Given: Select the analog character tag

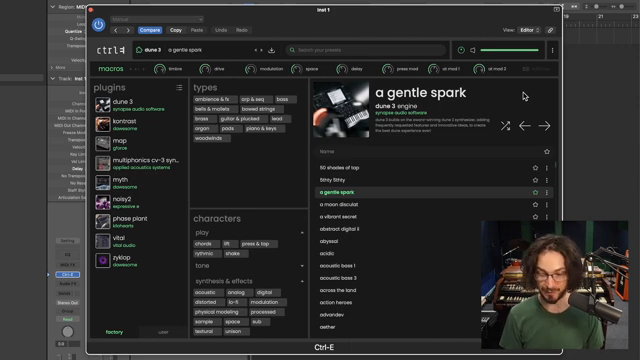Looking at the screenshot, I should point(239,293).
